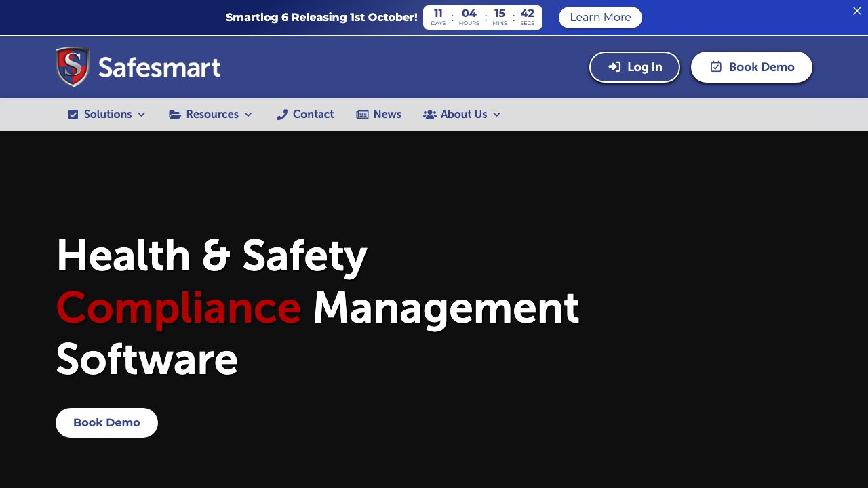Viewport: 868px width, 488px height.
Task: Click "Smartlog 6 Releasing 1st October!" text
Action: point(321,18)
